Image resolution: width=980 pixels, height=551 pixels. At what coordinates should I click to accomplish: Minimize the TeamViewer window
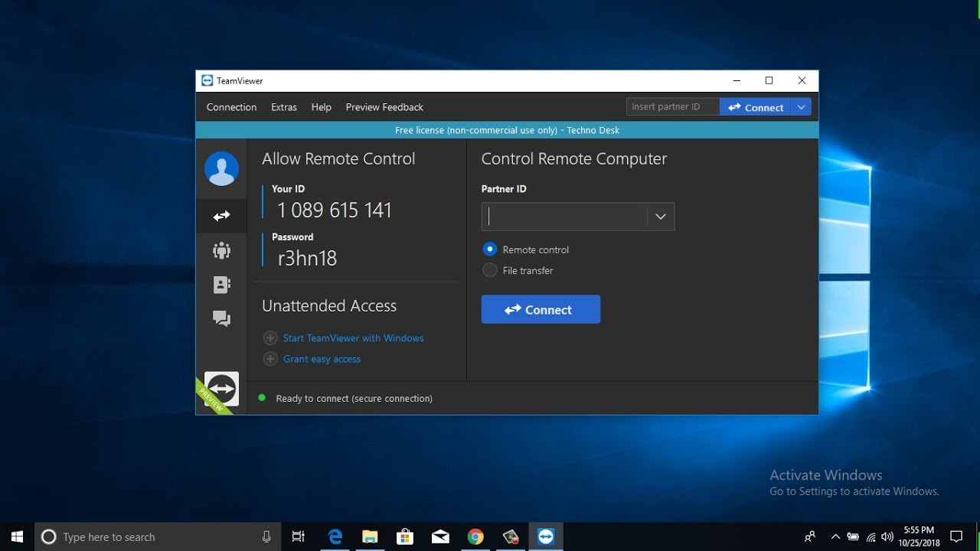pyautogui.click(x=737, y=80)
